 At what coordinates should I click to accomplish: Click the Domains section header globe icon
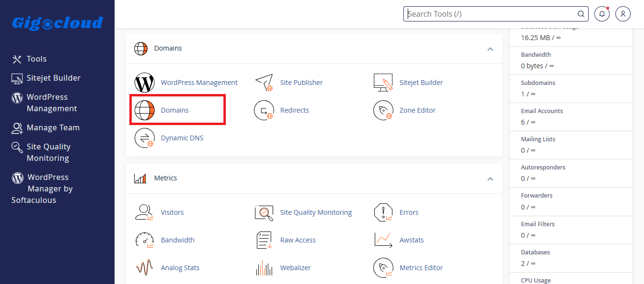(x=141, y=49)
